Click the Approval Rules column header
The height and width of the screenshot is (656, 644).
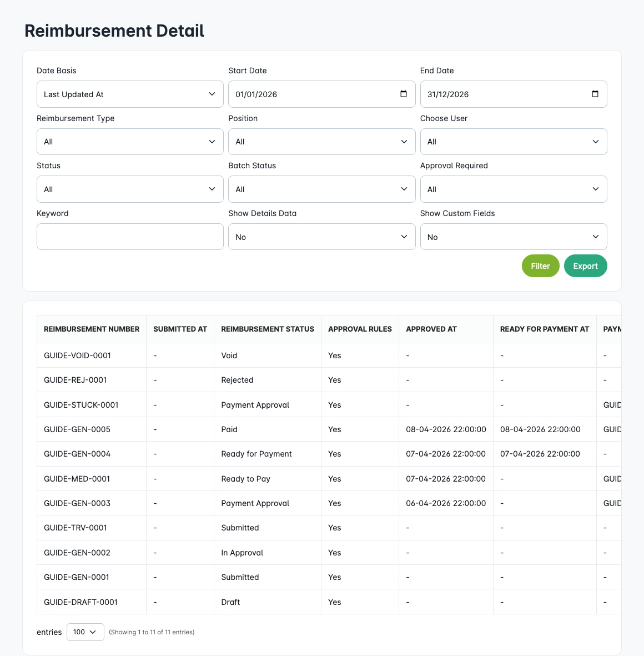click(360, 329)
